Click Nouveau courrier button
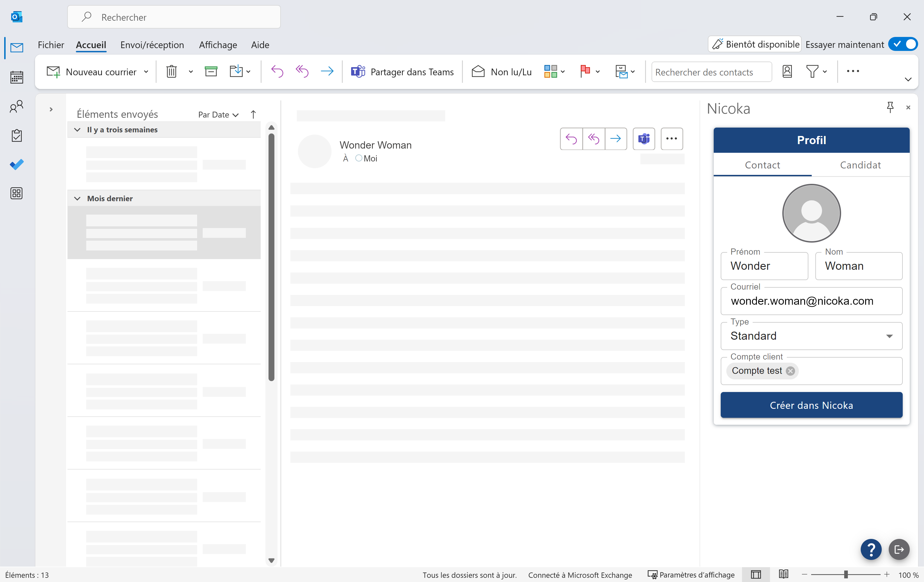The height and width of the screenshot is (582, 924). 92,72
